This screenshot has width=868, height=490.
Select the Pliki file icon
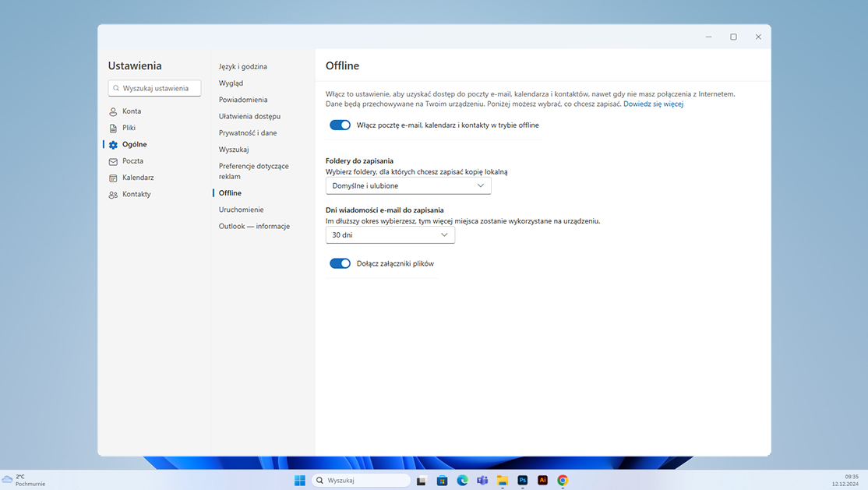113,128
